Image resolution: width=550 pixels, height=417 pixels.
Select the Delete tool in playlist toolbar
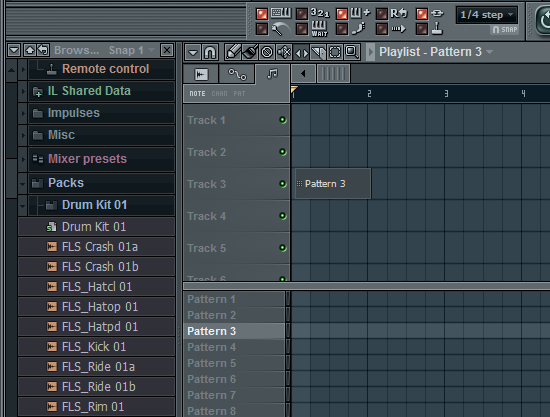pyautogui.click(x=267, y=52)
